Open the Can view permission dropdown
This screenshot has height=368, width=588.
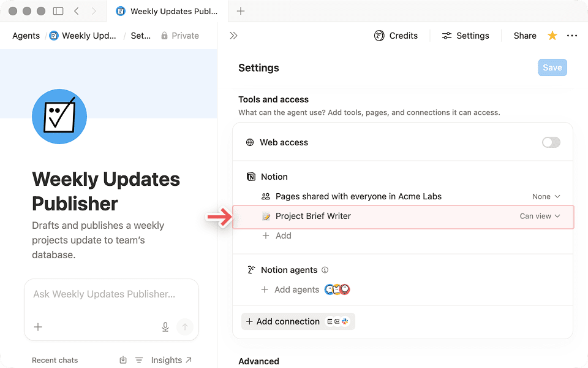pyautogui.click(x=540, y=216)
